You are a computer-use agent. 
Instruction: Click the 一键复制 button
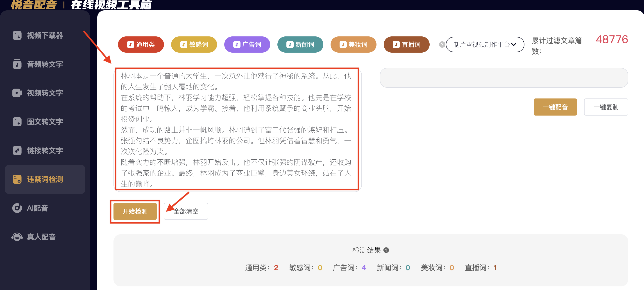[x=606, y=107]
